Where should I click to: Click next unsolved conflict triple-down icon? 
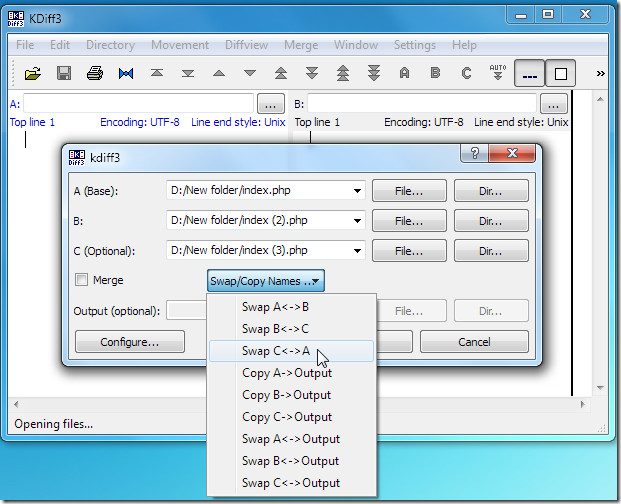(374, 73)
